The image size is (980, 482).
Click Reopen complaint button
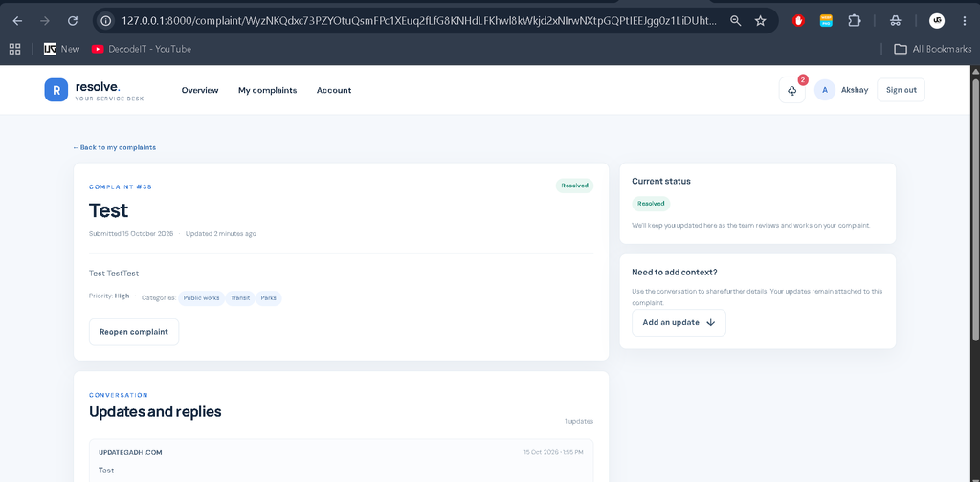click(x=134, y=332)
